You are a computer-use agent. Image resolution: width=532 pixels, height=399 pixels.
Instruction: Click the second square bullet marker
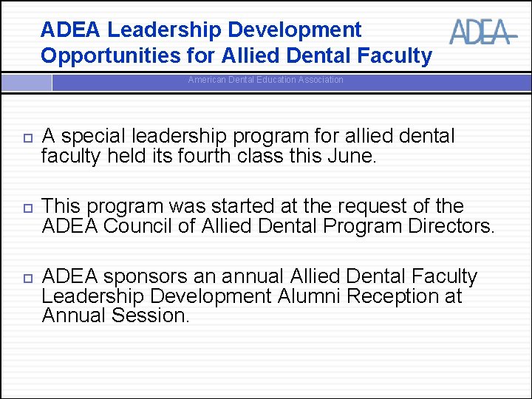pos(28,208)
